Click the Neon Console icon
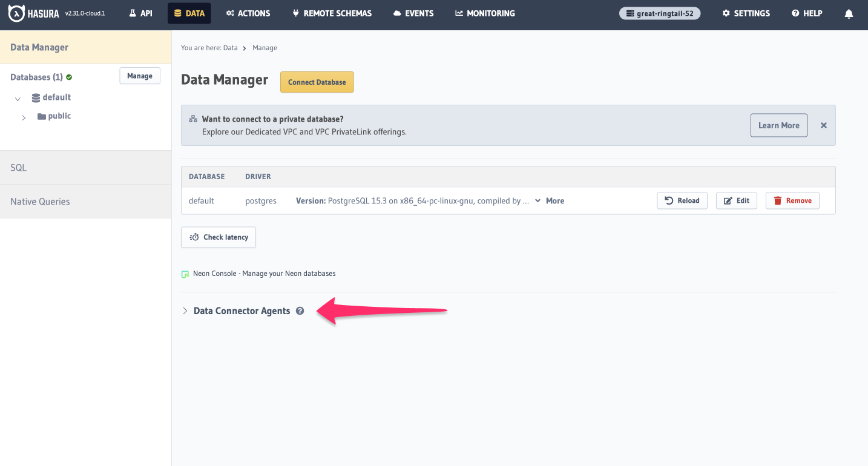Screen dimensions: 868x466 [185, 274]
